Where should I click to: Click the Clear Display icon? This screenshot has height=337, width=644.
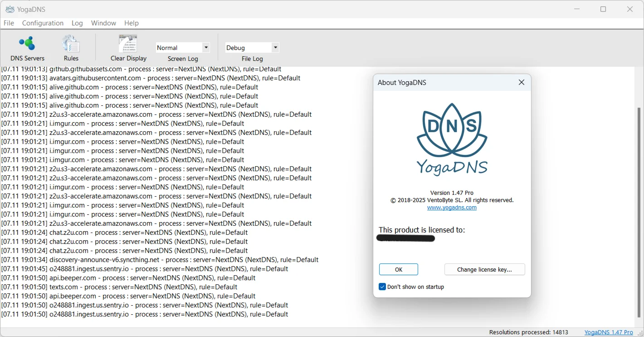tap(128, 48)
